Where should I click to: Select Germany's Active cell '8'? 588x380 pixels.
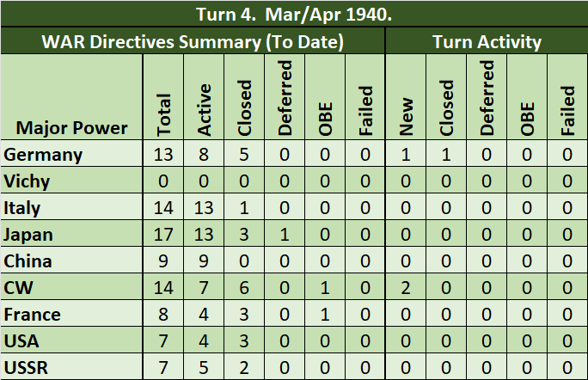(x=204, y=155)
